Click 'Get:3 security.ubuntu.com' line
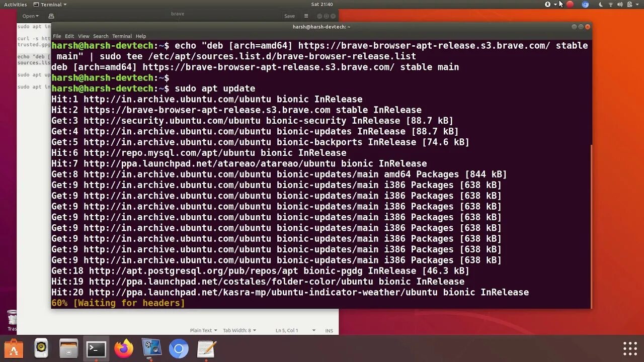 [x=252, y=121]
